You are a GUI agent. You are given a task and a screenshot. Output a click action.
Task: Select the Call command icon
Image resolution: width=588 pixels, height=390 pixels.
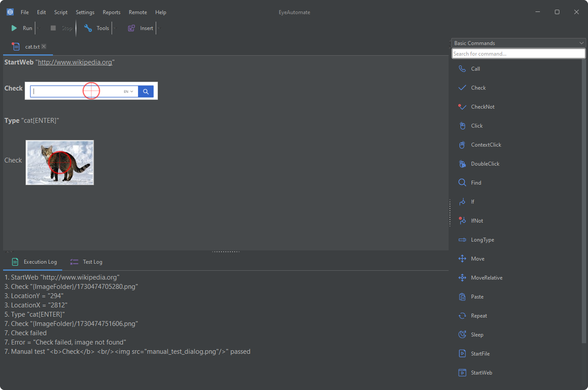point(462,69)
